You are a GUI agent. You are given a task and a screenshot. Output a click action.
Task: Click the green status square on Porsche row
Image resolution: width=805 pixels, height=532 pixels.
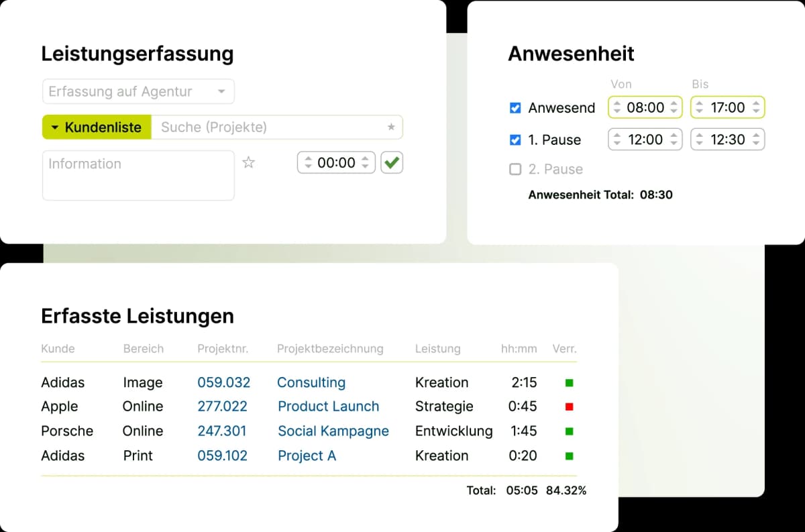coord(569,431)
